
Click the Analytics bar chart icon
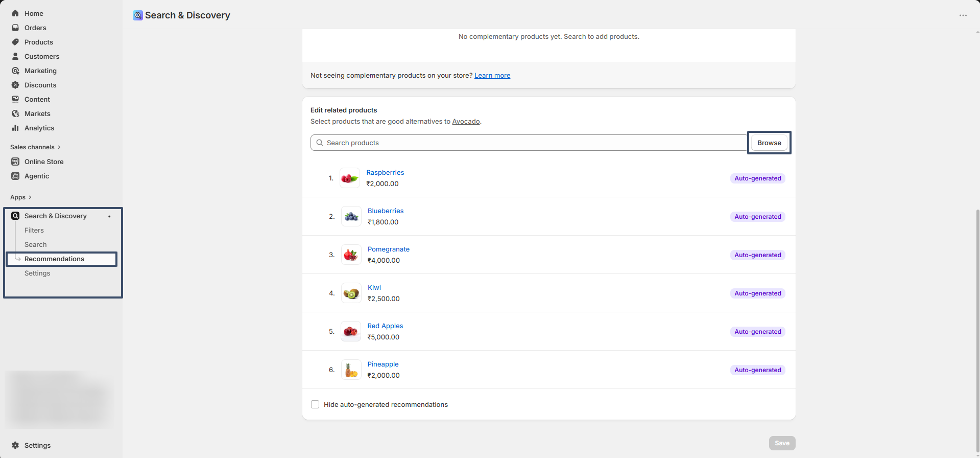15,128
